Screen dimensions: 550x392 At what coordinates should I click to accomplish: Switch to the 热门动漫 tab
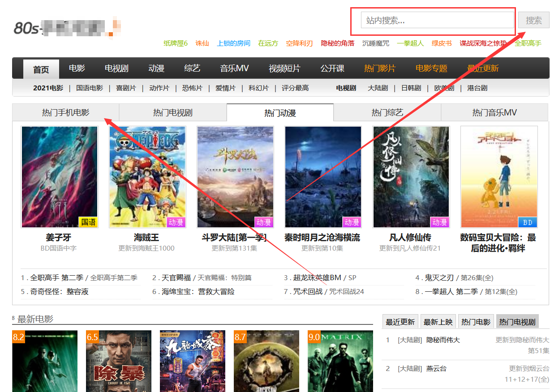tap(280, 112)
